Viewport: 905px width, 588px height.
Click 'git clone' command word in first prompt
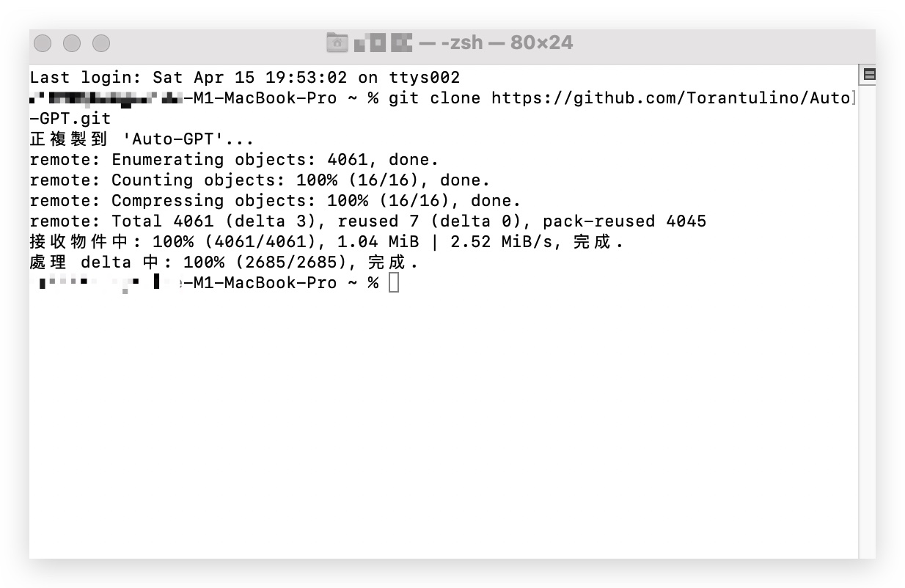click(434, 98)
